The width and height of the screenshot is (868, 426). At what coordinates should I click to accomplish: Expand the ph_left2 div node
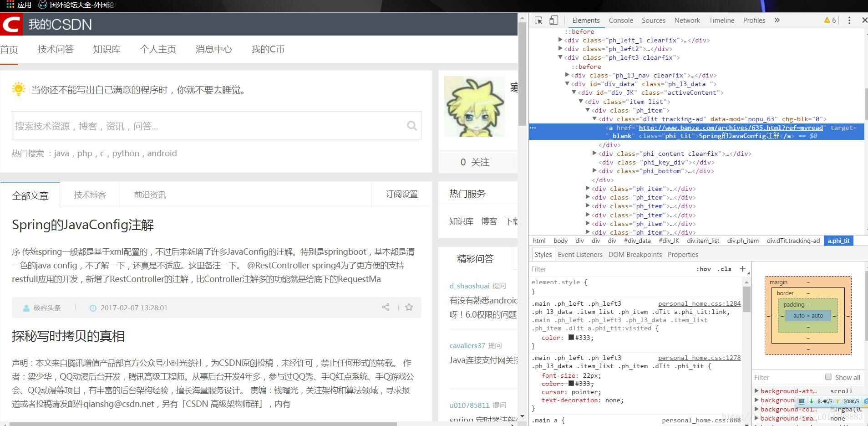560,49
